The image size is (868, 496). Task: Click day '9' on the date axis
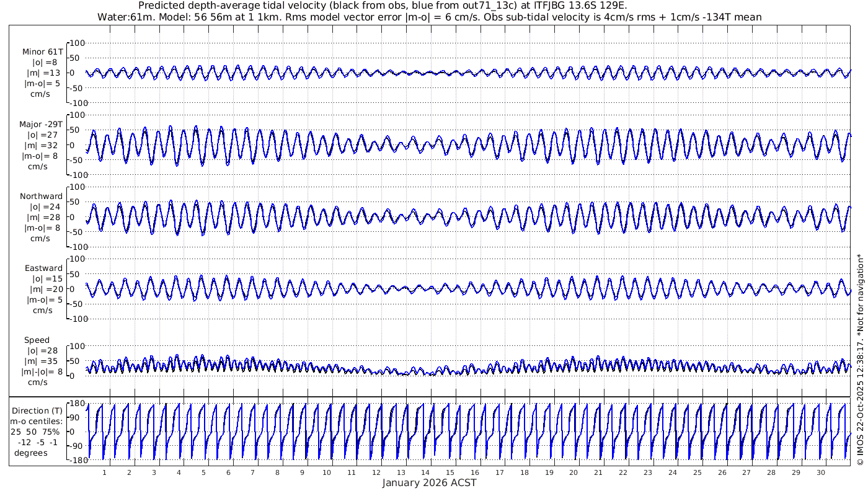click(x=302, y=472)
